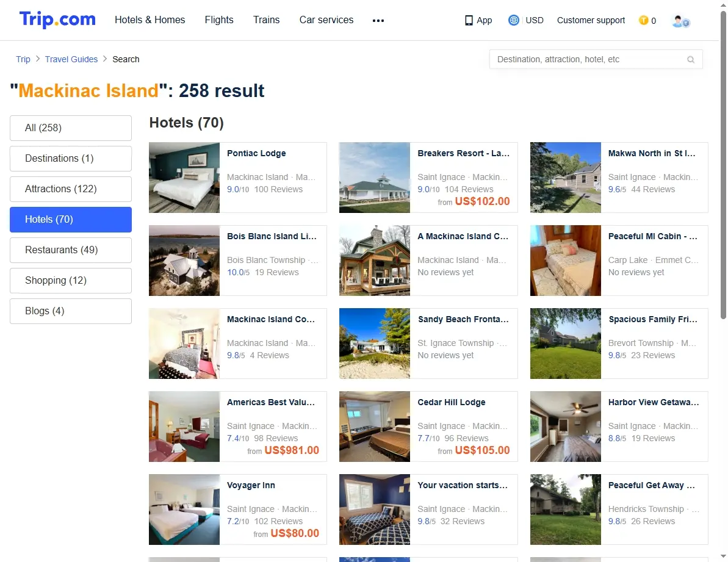Open Sandy Beach Fronta... photo

pyautogui.click(x=375, y=344)
